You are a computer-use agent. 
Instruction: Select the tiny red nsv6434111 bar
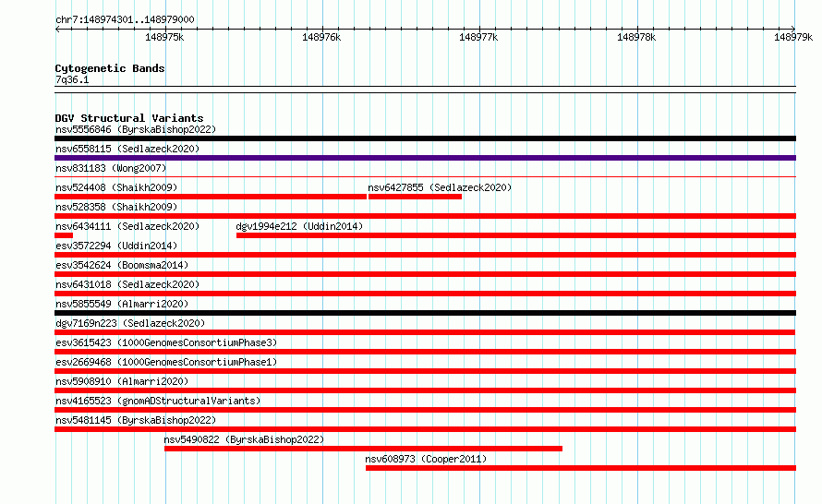tap(64, 235)
